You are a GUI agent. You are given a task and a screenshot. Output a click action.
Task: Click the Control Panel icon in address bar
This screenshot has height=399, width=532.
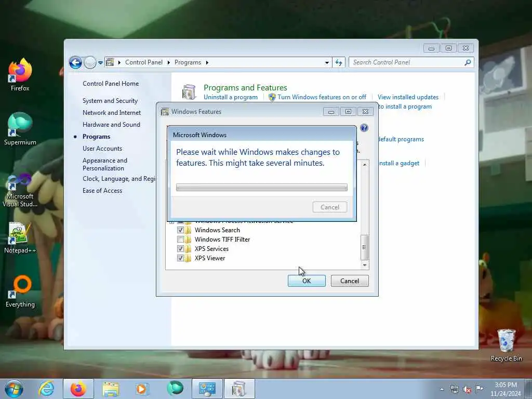click(110, 62)
